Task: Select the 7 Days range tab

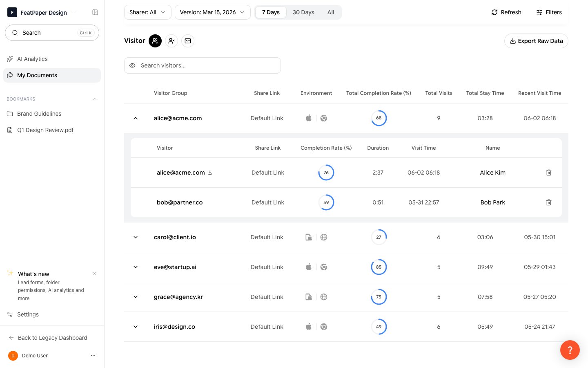Action: click(x=271, y=12)
